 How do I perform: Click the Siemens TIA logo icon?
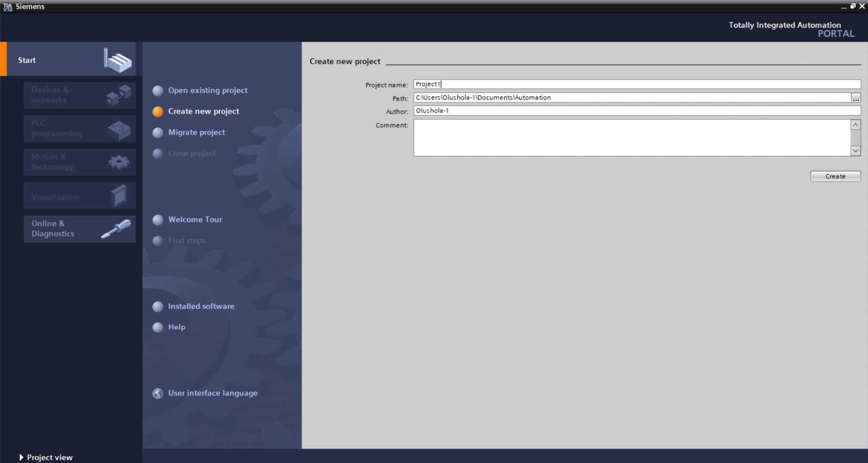click(7, 7)
